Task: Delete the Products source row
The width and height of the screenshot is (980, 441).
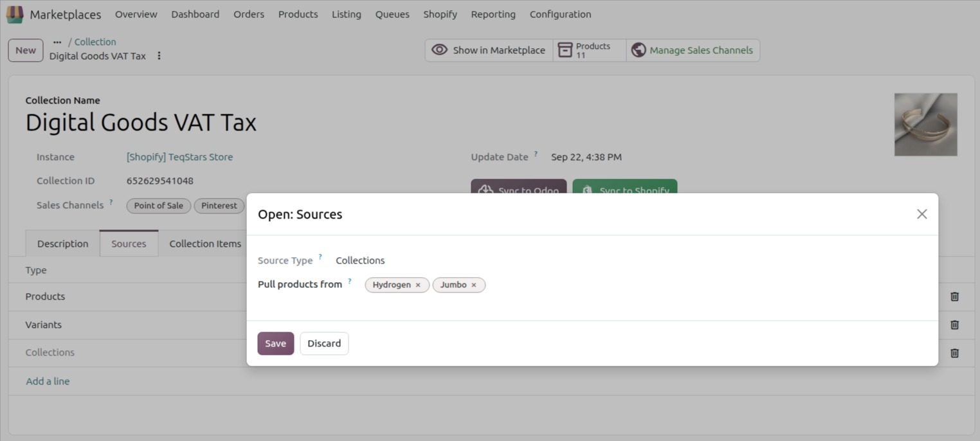Action: [954, 296]
